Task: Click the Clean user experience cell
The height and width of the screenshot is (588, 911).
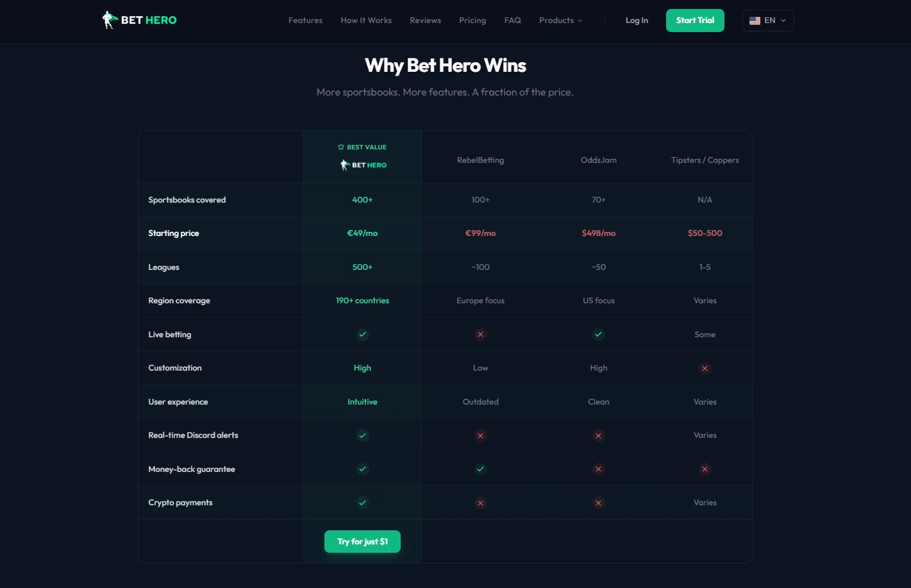Action: click(x=598, y=402)
